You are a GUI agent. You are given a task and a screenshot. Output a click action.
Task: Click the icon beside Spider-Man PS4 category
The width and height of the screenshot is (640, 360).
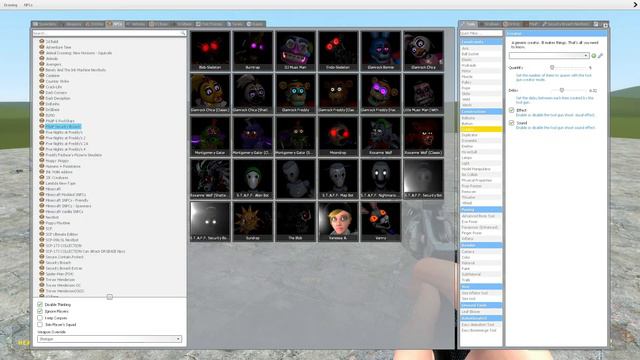[x=42, y=274]
